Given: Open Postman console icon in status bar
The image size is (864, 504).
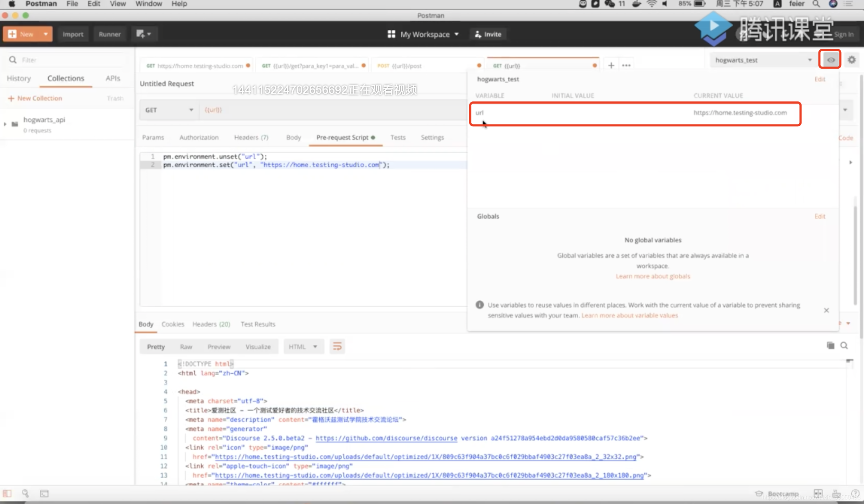Looking at the screenshot, I should click(x=44, y=493).
